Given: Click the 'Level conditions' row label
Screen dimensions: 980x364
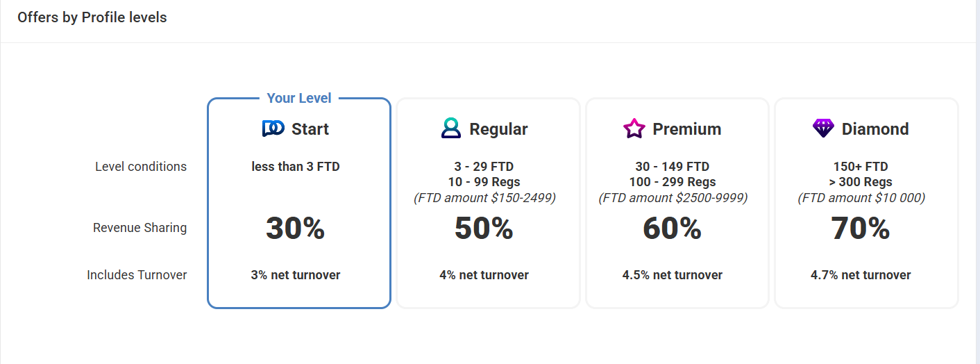Looking at the screenshot, I should pos(141,167).
